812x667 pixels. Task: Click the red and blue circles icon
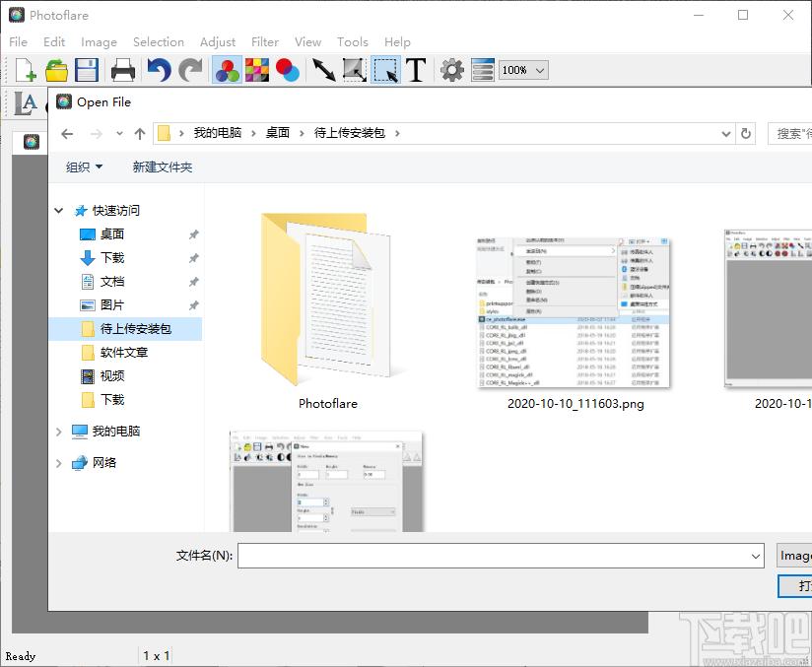[288, 70]
